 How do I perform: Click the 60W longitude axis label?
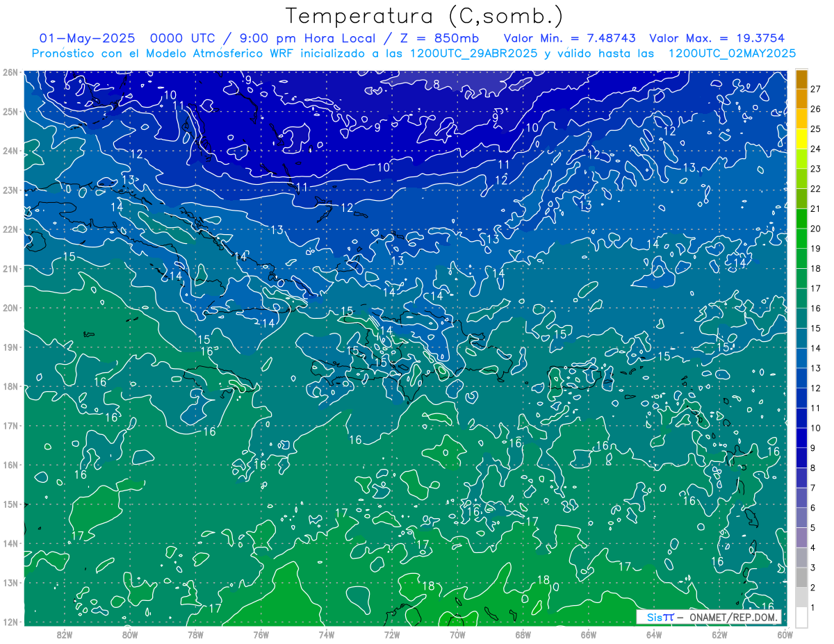[785, 634]
